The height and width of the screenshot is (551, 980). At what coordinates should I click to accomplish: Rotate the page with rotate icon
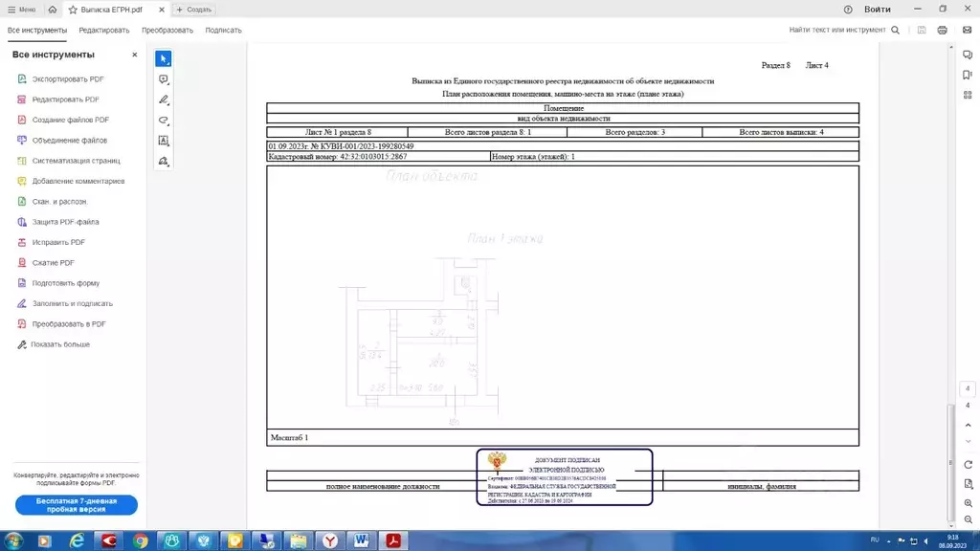(x=969, y=464)
